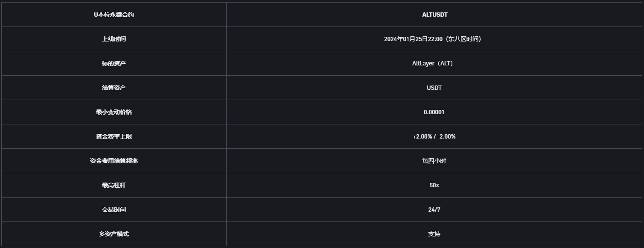Select the 50x leverage value
644x248 pixels.
click(434, 185)
